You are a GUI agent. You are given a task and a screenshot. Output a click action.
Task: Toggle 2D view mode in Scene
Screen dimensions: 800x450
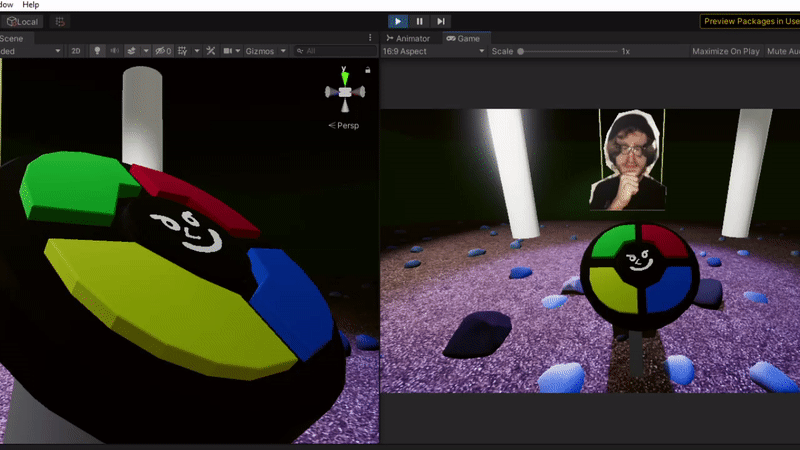[x=76, y=51]
